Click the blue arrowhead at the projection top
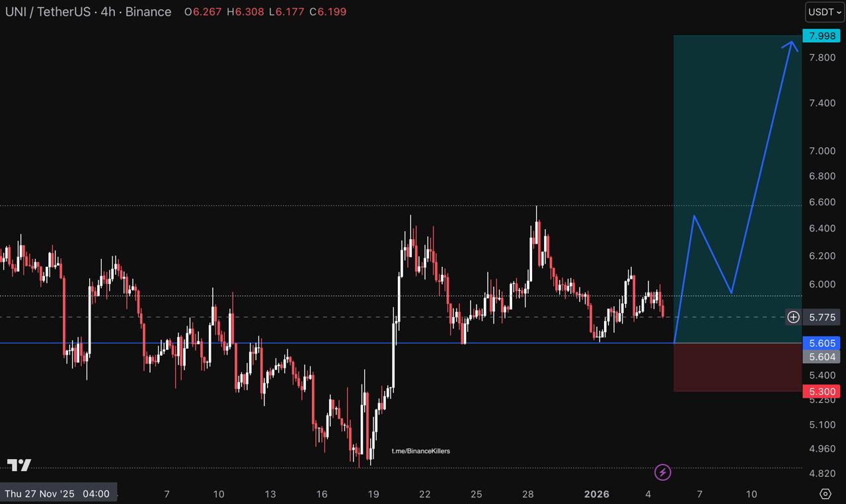 [790, 45]
